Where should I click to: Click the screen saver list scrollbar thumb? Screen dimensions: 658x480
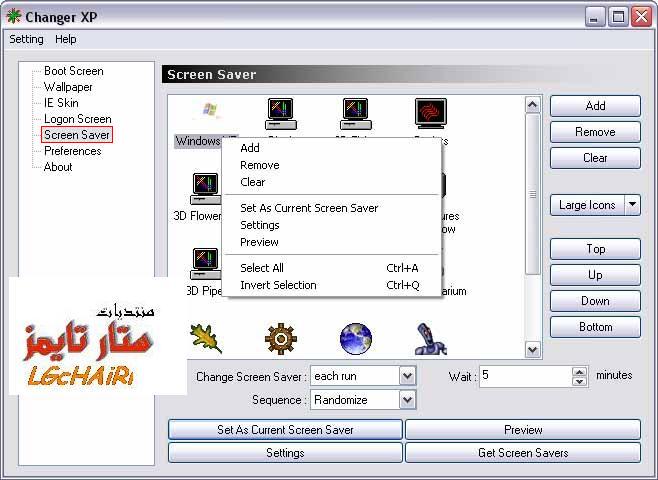click(x=533, y=194)
